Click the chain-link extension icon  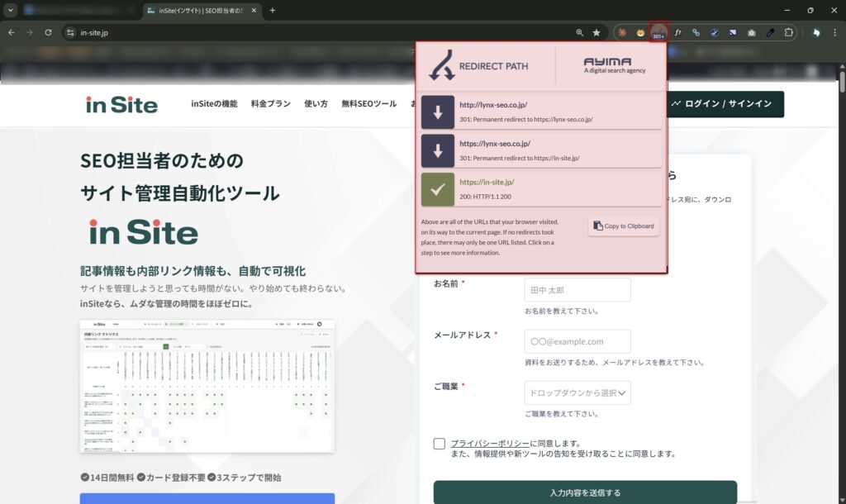[696, 32]
